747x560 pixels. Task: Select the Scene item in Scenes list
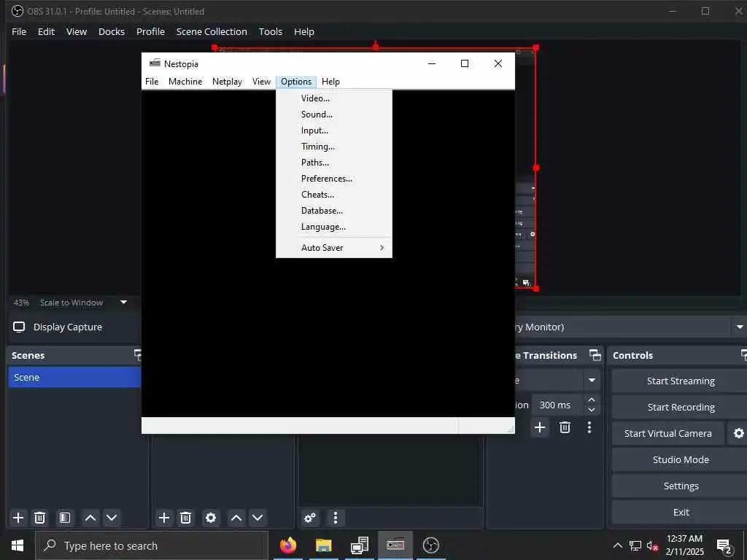75,377
